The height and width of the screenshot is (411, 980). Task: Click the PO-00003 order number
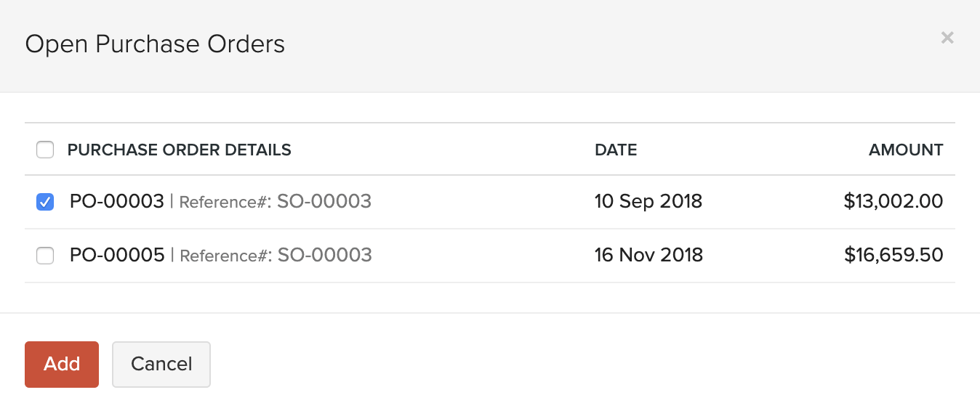[x=116, y=201]
